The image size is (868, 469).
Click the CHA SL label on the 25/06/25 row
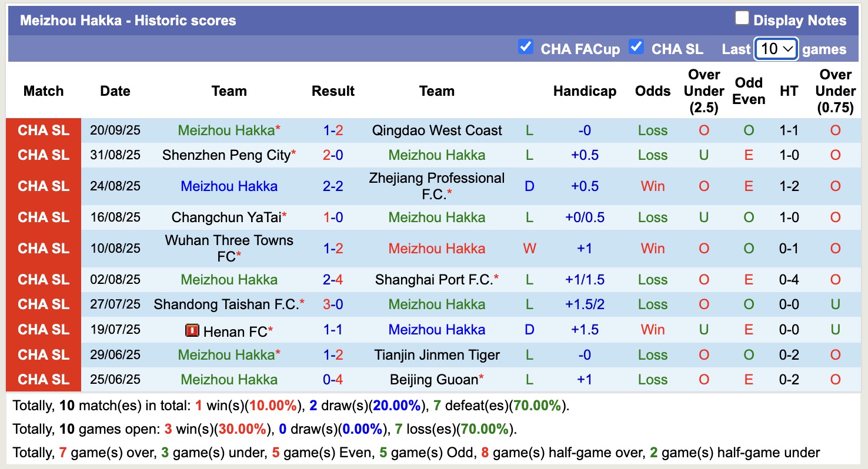pyautogui.click(x=43, y=379)
